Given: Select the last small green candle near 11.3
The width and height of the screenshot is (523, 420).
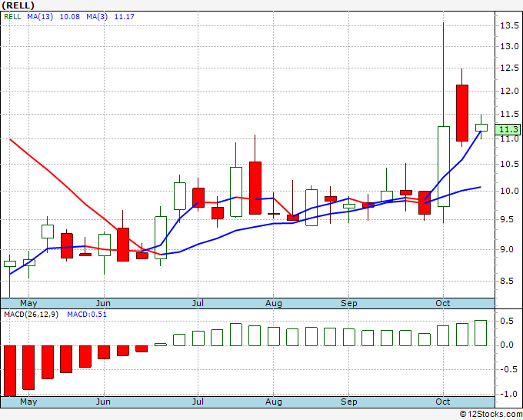Looking at the screenshot, I should [x=481, y=128].
